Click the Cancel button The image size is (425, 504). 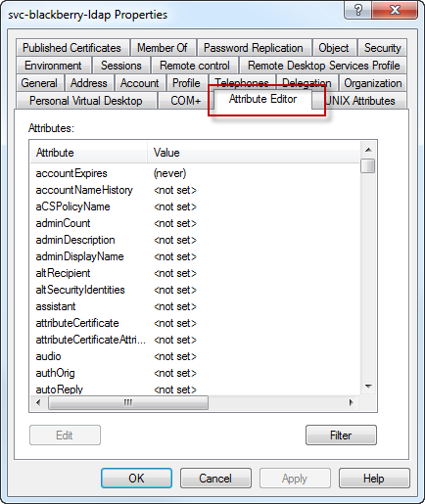(x=215, y=479)
